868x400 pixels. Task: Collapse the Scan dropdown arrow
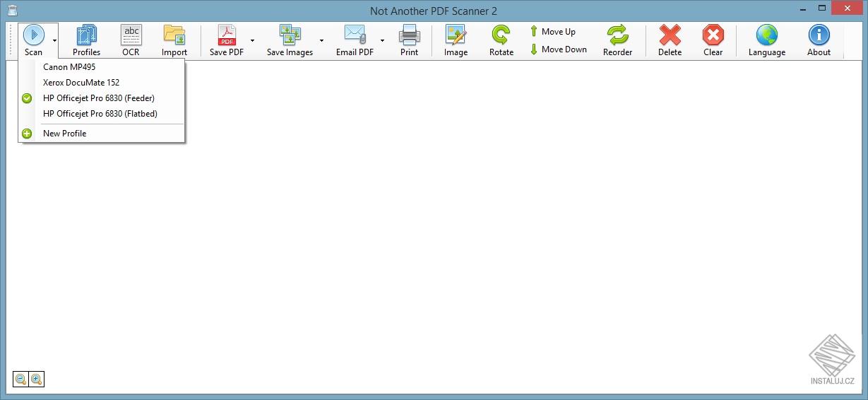pyautogui.click(x=54, y=40)
